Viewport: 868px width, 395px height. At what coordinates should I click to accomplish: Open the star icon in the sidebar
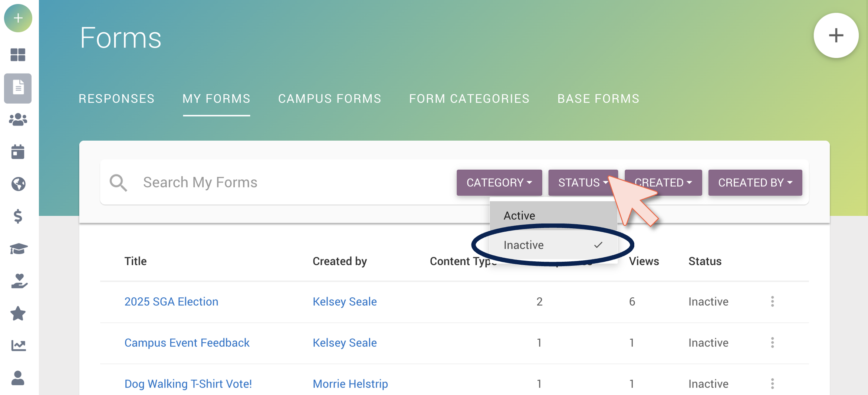click(x=18, y=313)
